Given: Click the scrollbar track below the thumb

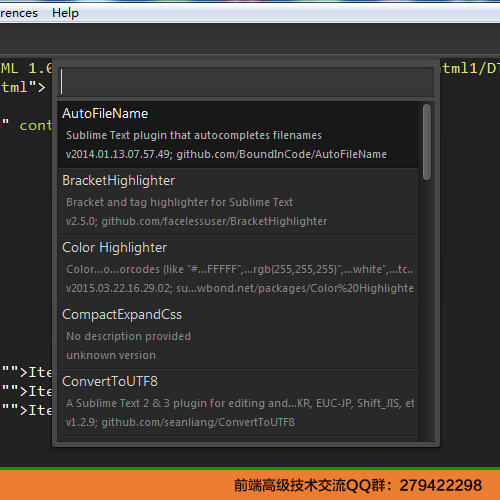Looking at the screenshot, I should [x=426, y=310].
